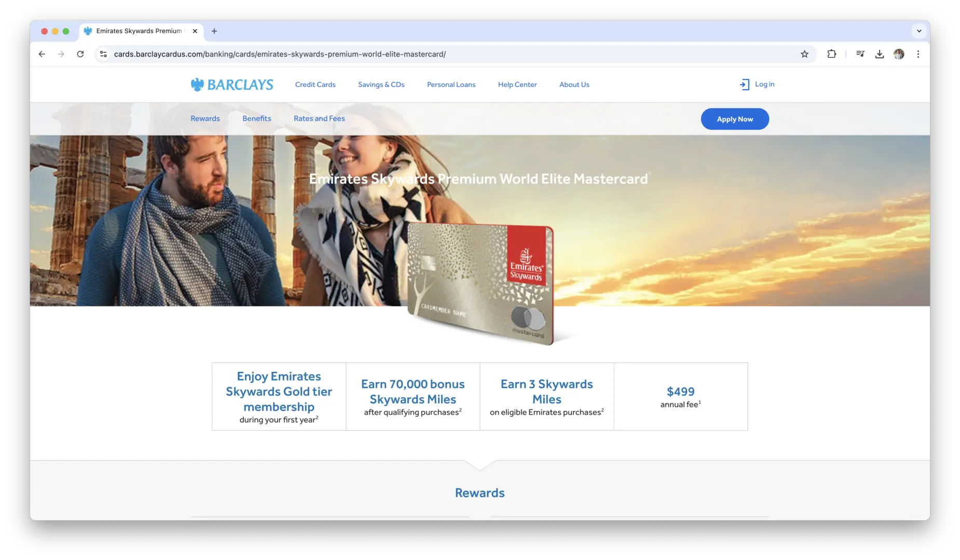Click the Log in link
The width and height of the screenshot is (960, 560).
[764, 84]
